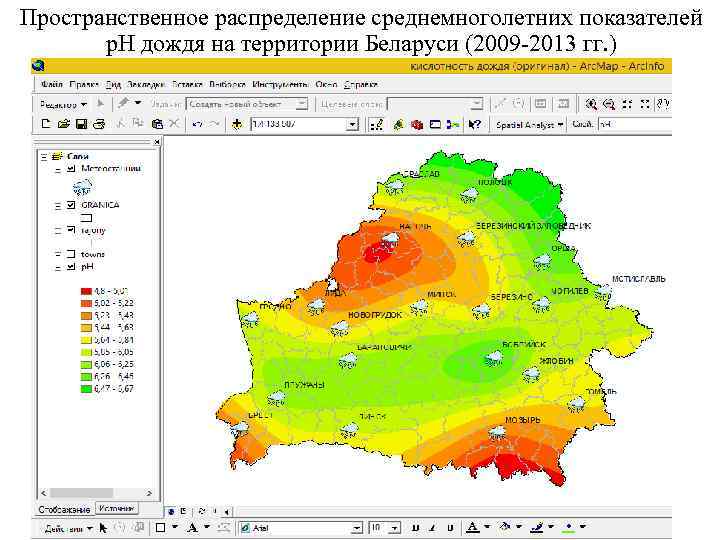
Task: Open the Инструменты menu
Action: 280,84
